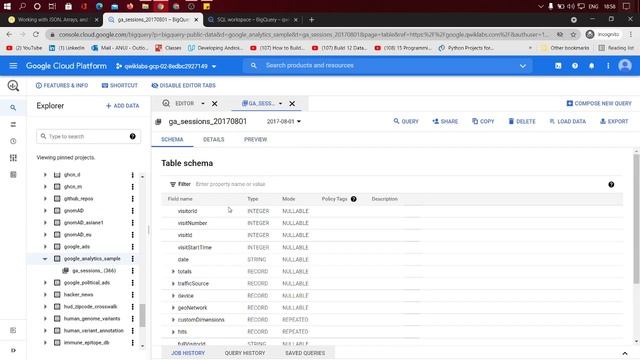Open the Job History tab

coord(188,353)
